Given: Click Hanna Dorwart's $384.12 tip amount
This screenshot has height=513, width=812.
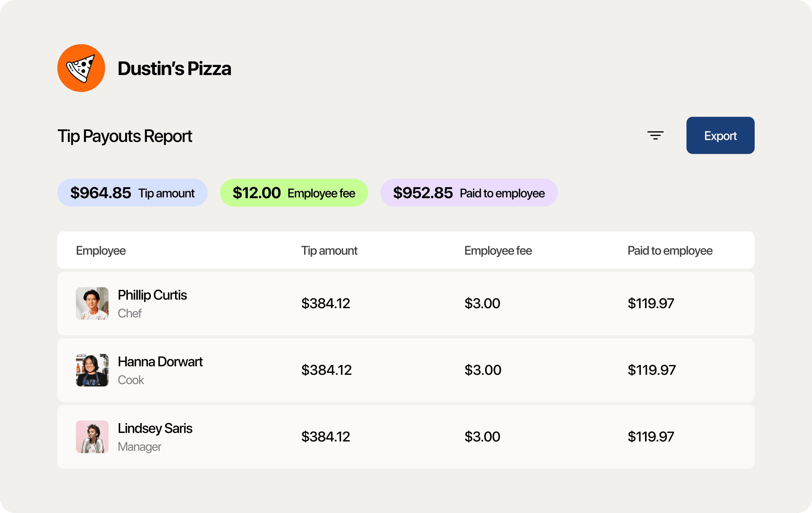Looking at the screenshot, I should pos(326,370).
